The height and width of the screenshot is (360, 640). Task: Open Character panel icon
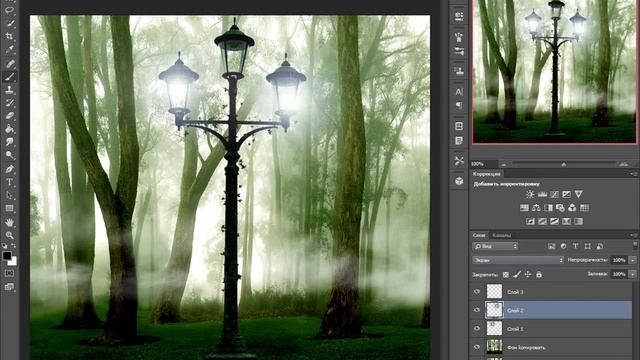(459, 92)
